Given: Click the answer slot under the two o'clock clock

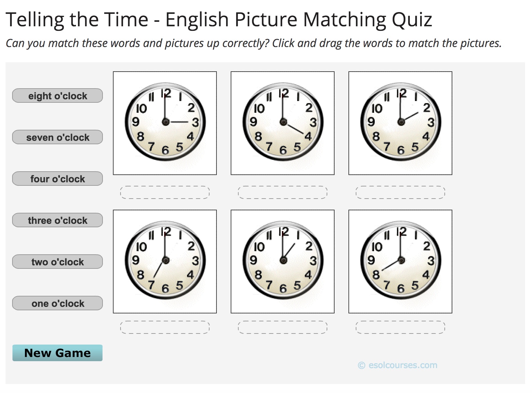Looking at the screenshot, I should 400,192.
